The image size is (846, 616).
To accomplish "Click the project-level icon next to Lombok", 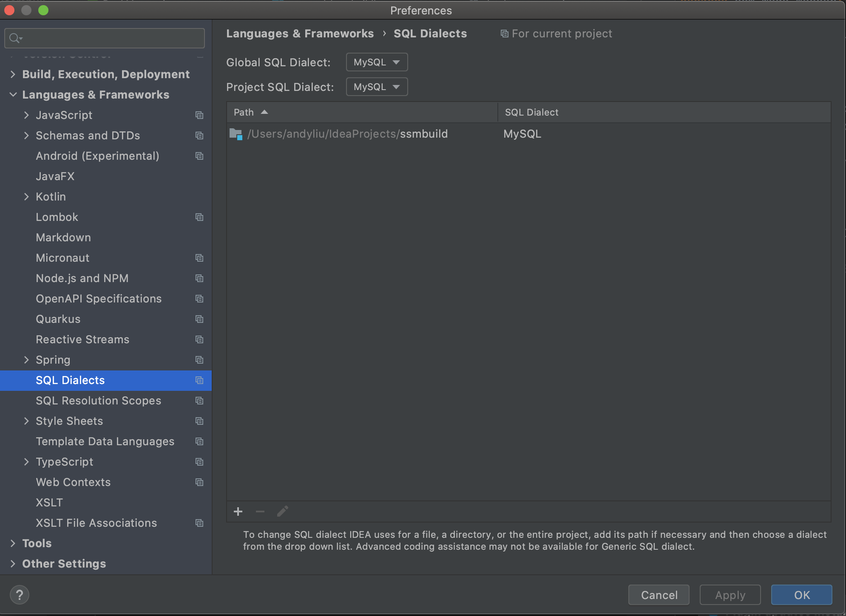I will [199, 217].
